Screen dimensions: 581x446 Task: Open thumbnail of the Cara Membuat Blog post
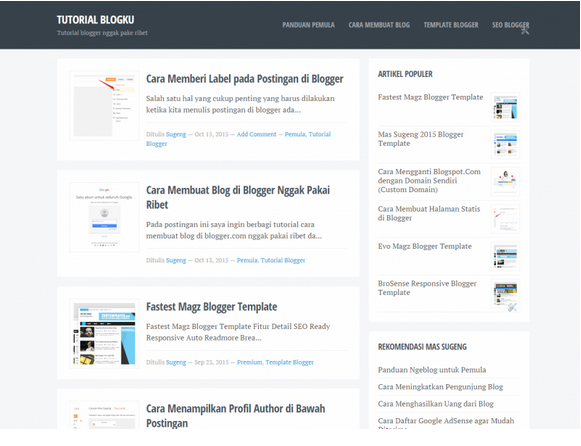pos(104,217)
